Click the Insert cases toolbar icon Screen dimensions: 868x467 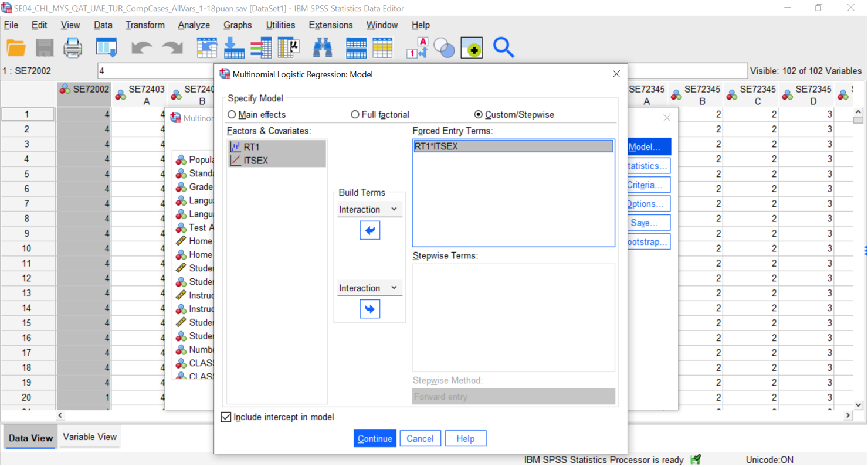356,47
